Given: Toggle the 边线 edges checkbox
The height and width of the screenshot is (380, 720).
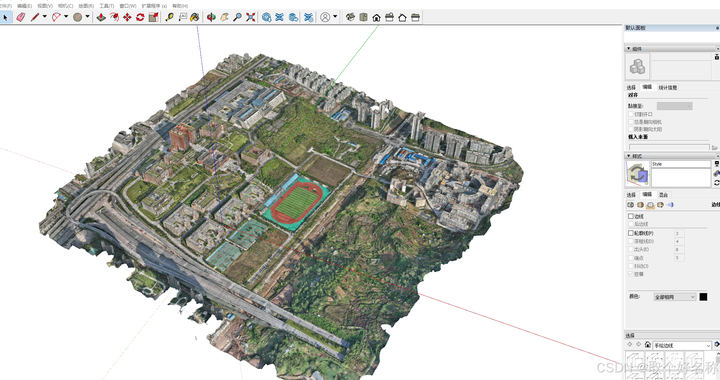Looking at the screenshot, I should (630, 216).
